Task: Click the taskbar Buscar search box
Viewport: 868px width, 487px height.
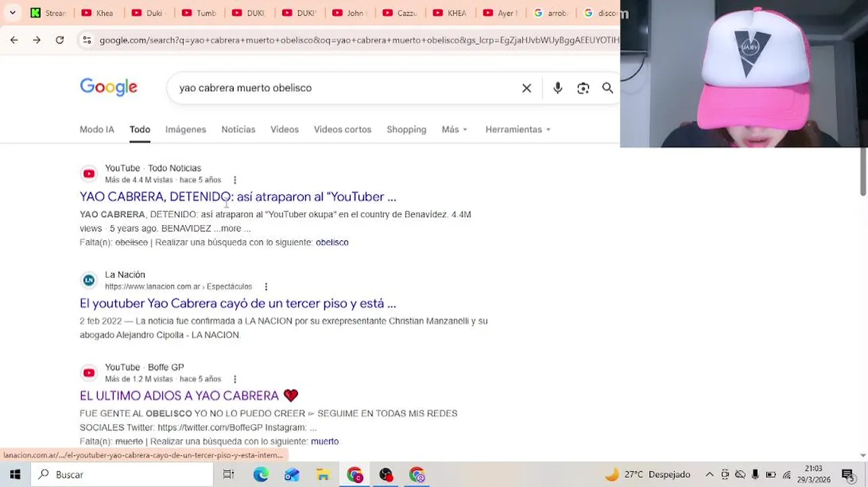Action: (x=122, y=474)
